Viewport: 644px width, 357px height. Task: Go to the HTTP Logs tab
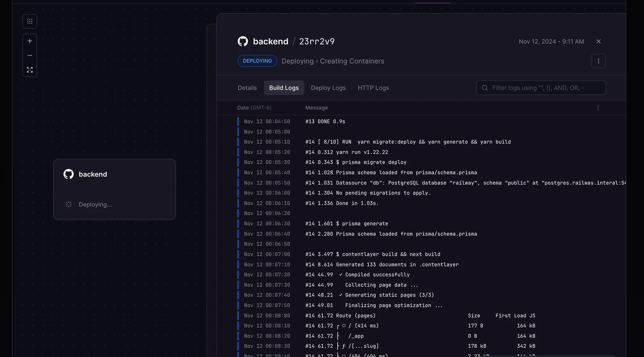pos(373,88)
